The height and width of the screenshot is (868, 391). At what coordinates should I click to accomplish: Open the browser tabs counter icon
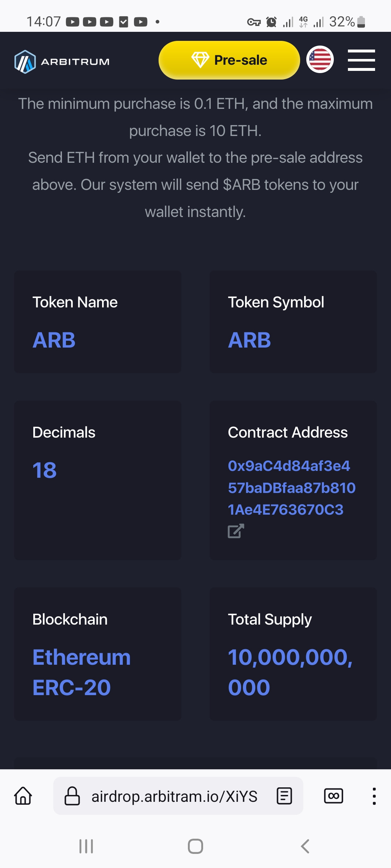pyautogui.click(x=333, y=796)
